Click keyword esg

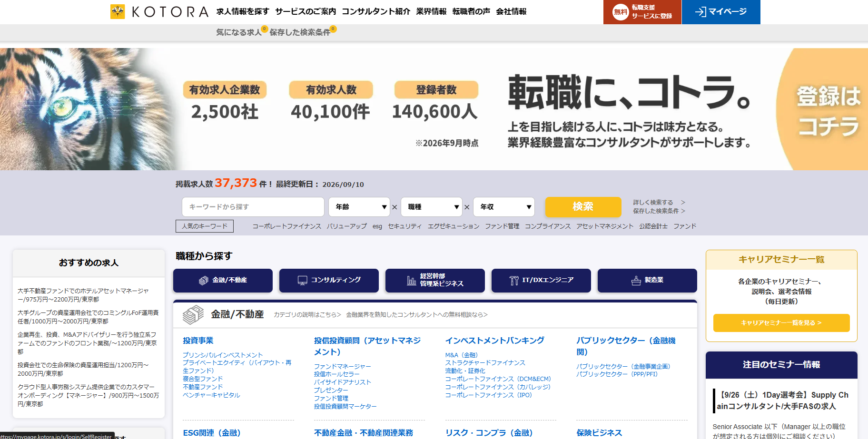(x=377, y=226)
